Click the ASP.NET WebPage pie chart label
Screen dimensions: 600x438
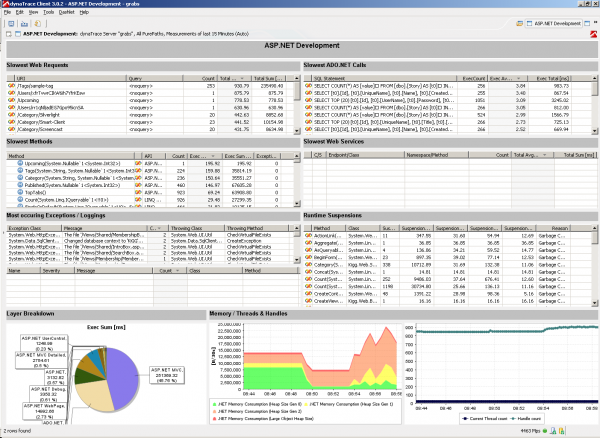(x=44, y=411)
